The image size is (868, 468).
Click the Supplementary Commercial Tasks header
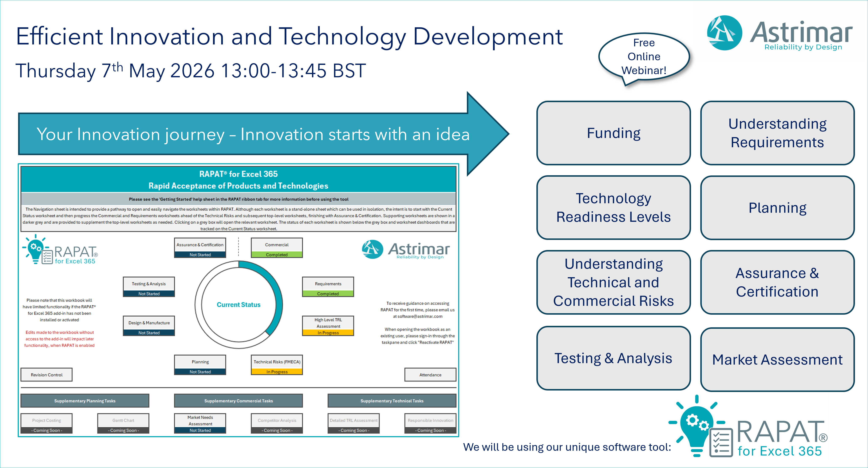coord(238,401)
